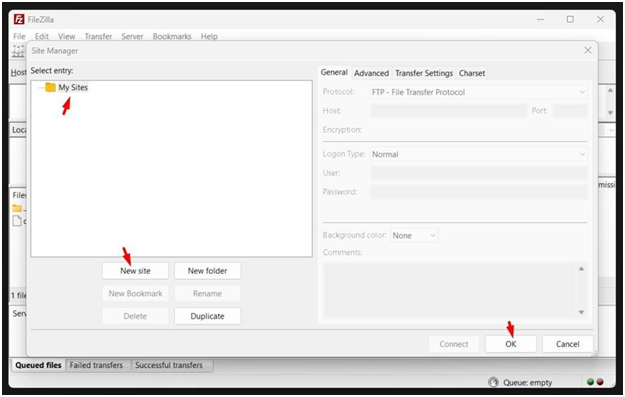Click the New site button

tap(135, 271)
